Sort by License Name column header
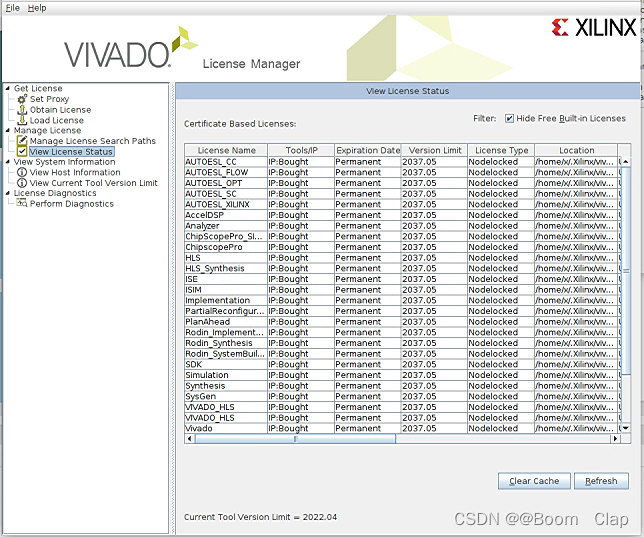The image size is (644, 537). click(x=226, y=150)
